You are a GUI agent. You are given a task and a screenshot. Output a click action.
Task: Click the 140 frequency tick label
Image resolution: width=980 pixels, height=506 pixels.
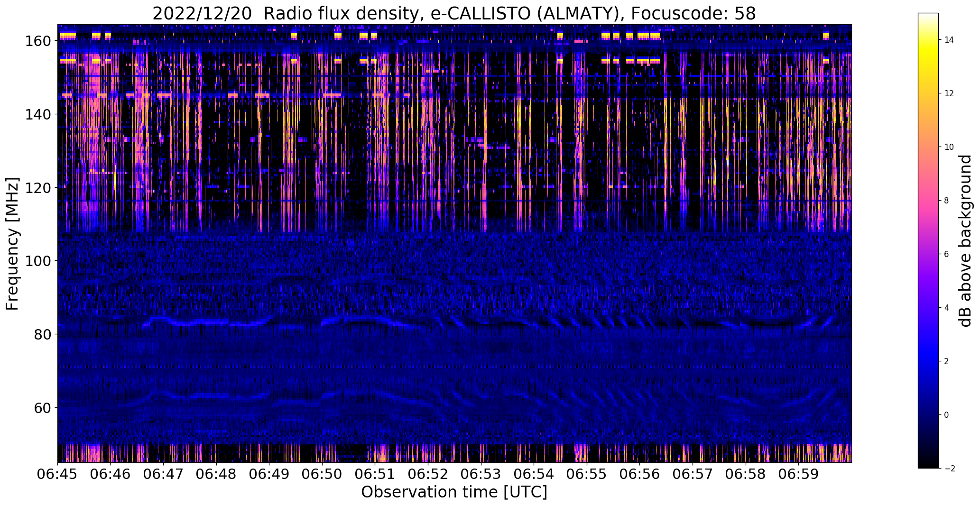click(x=39, y=114)
